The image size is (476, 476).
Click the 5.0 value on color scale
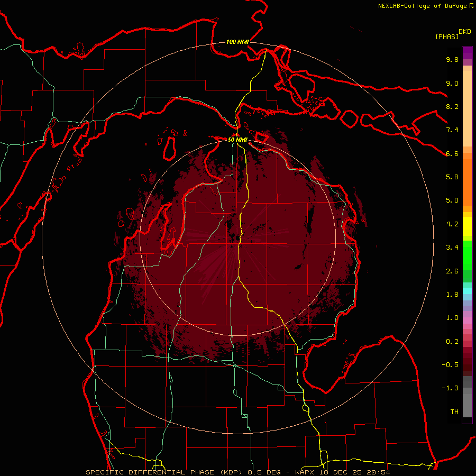click(452, 200)
